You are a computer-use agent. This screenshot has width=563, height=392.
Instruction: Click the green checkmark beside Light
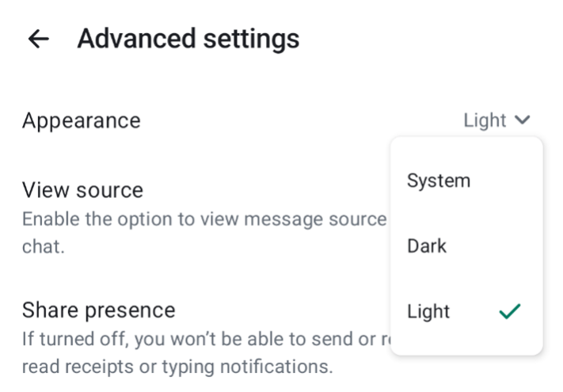click(509, 312)
